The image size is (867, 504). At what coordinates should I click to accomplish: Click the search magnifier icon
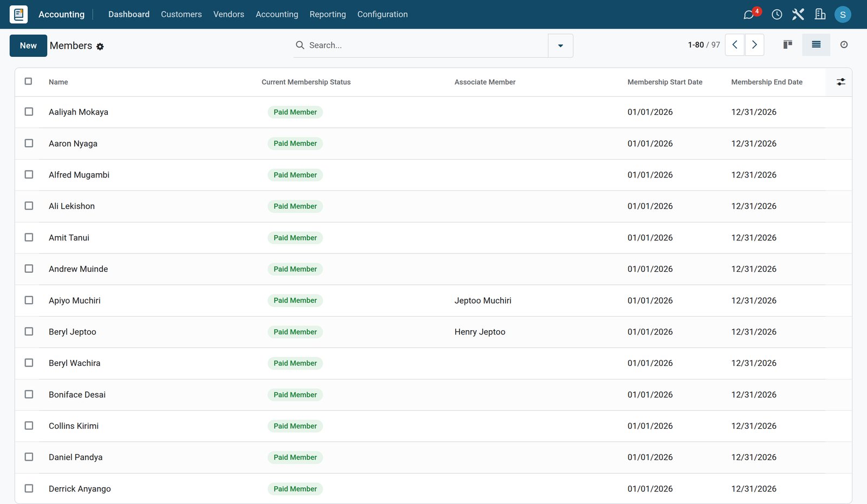pyautogui.click(x=300, y=45)
